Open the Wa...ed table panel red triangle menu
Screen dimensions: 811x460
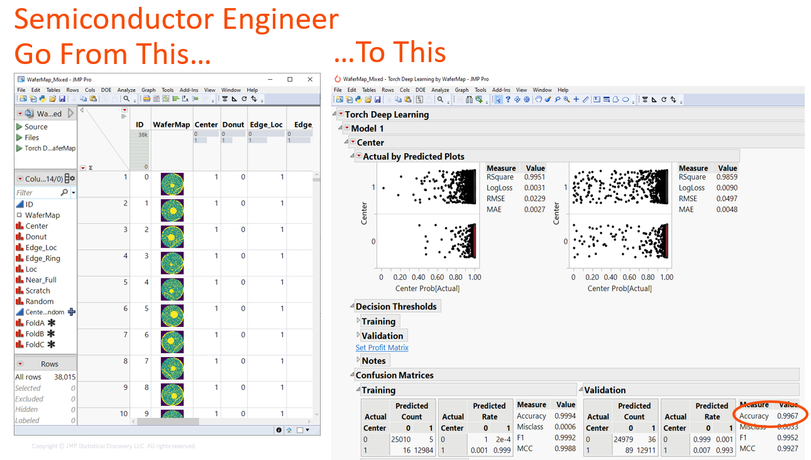[x=20, y=113]
